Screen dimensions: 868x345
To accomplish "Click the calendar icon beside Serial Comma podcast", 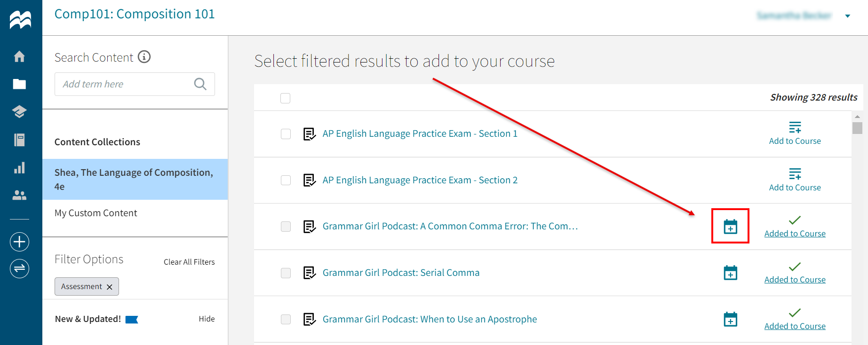I will pos(730,273).
